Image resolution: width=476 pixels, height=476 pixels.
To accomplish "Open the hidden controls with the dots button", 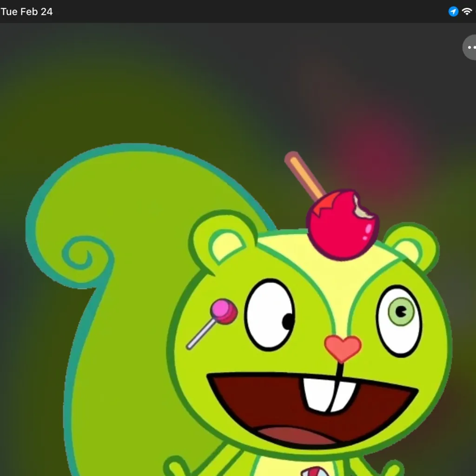I will (471, 47).
